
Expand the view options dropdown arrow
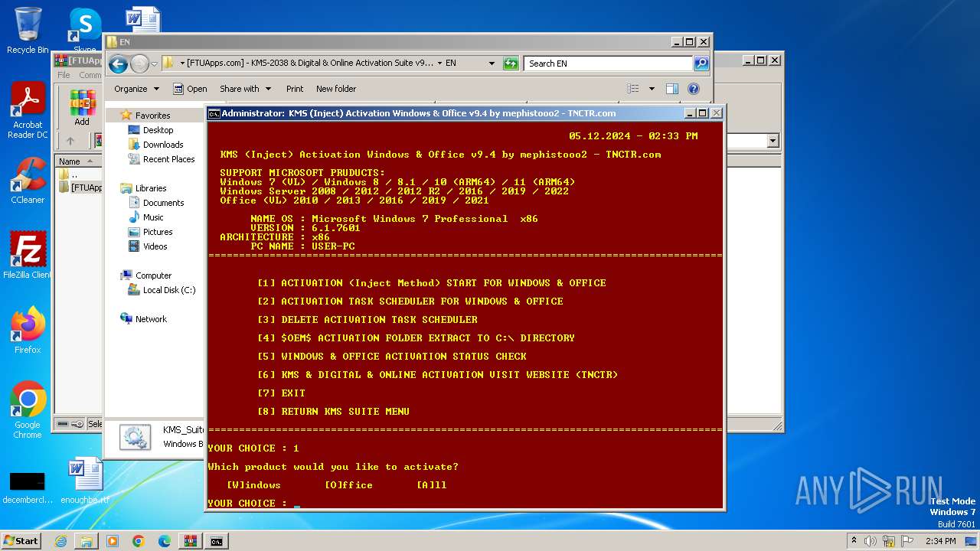652,89
